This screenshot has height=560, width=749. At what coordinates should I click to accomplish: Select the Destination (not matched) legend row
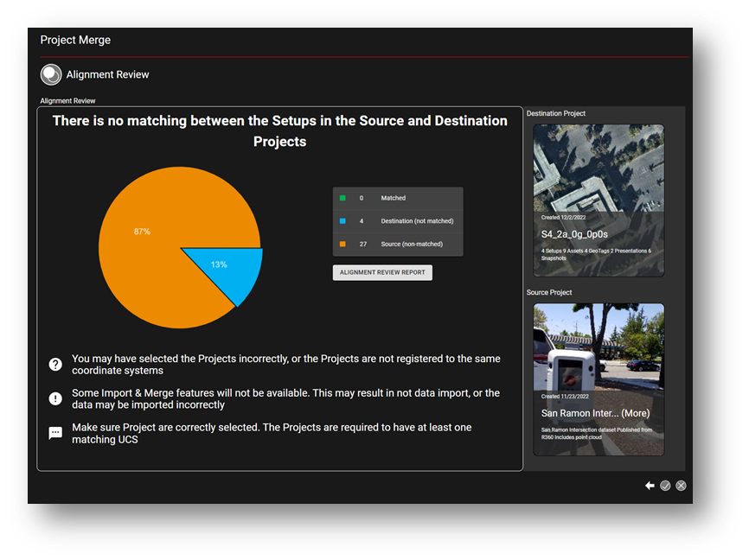398,221
